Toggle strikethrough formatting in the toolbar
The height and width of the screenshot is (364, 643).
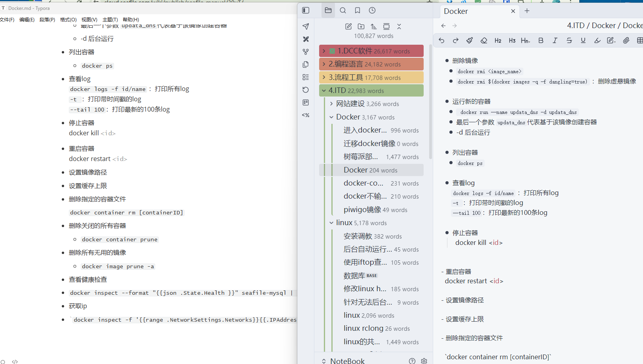[569, 40]
